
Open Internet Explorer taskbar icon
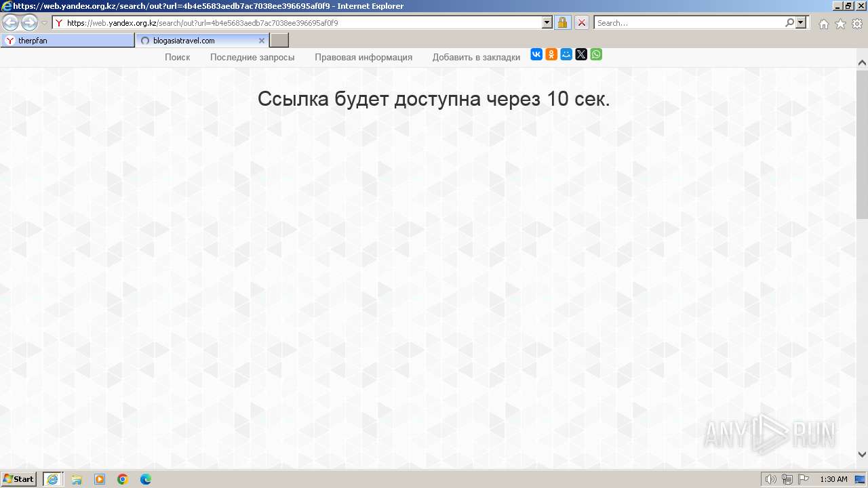[x=53, y=479]
